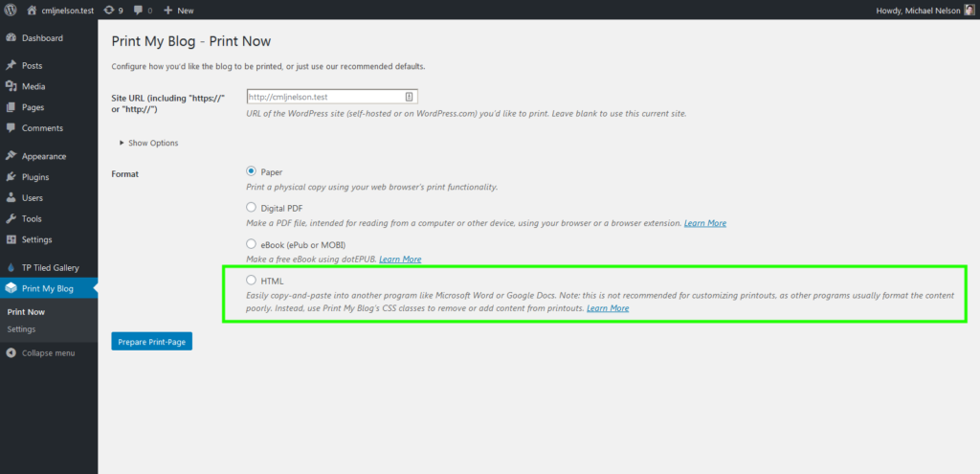This screenshot has height=474, width=980.
Task: Click the Site URL field label
Action: 167,103
